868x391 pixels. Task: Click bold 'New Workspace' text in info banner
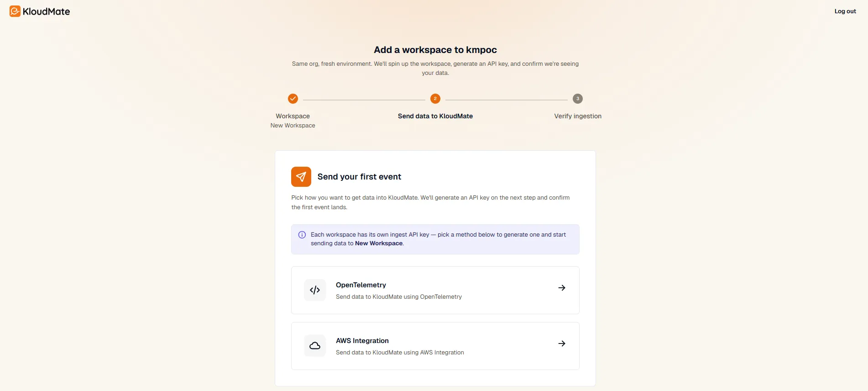coord(379,243)
